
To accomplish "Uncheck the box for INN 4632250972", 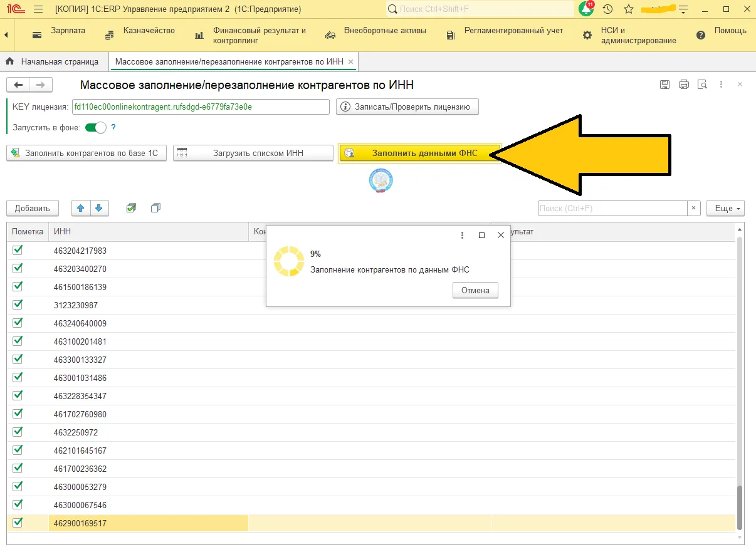I will (x=18, y=432).
